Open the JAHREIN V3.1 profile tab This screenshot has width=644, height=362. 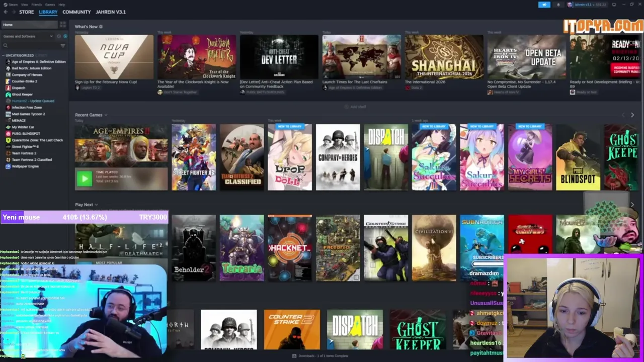tap(111, 12)
